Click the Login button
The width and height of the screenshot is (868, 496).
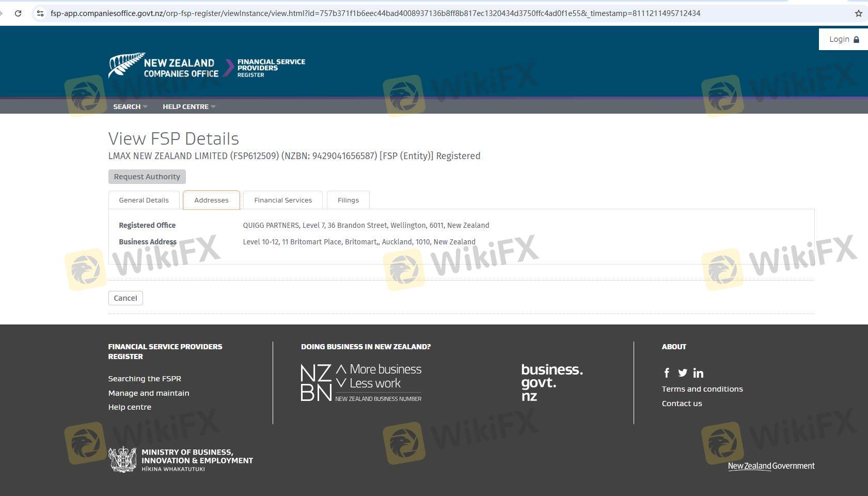pos(843,39)
